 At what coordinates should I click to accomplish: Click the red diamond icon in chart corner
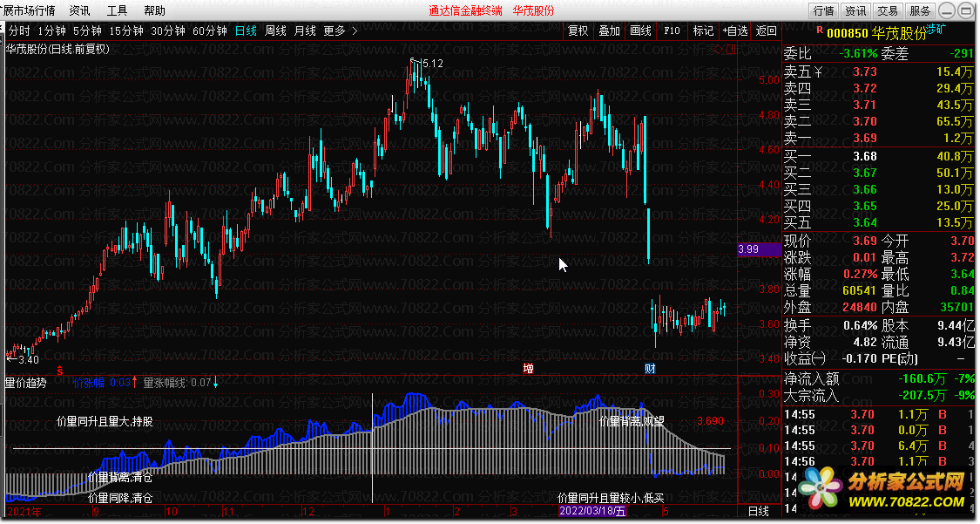(x=718, y=49)
